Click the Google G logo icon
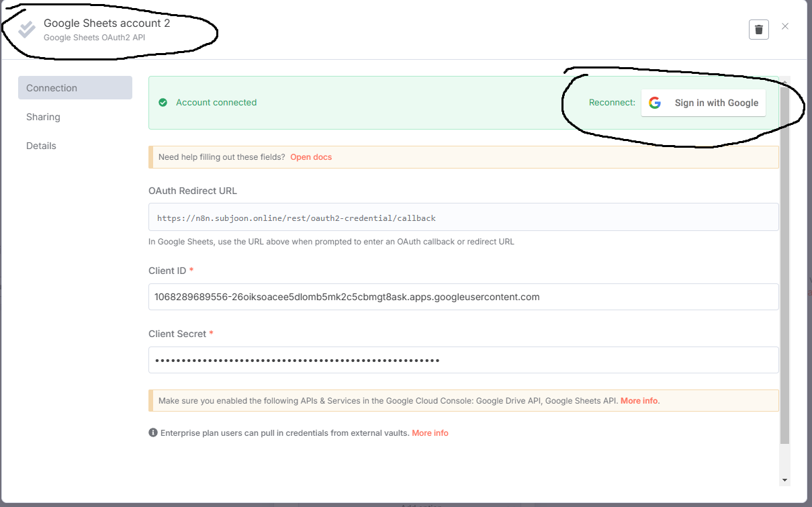The image size is (812, 507). pyautogui.click(x=655, y=103)
